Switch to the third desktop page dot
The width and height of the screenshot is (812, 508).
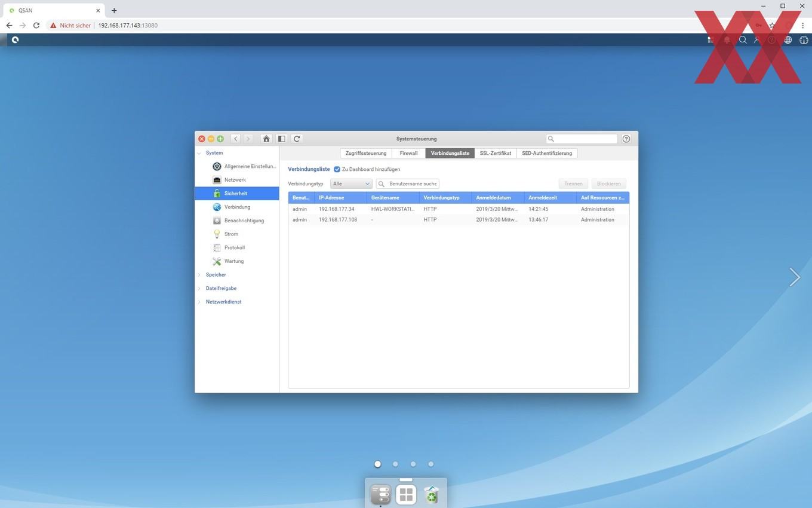coord(413,464)
